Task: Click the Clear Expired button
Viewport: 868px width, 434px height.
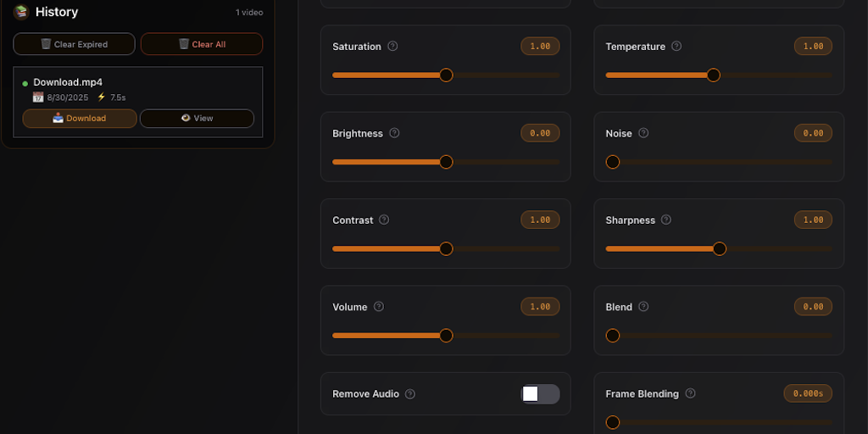Action: 75,44
